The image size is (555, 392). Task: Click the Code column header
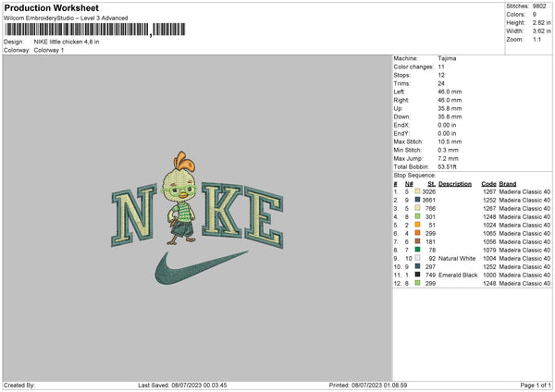[488, 184]
